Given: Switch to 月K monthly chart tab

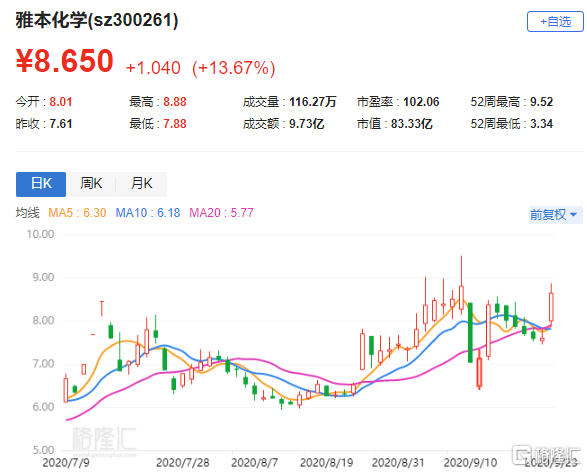Looking at the screenshot, I should [x=142, y=184].
